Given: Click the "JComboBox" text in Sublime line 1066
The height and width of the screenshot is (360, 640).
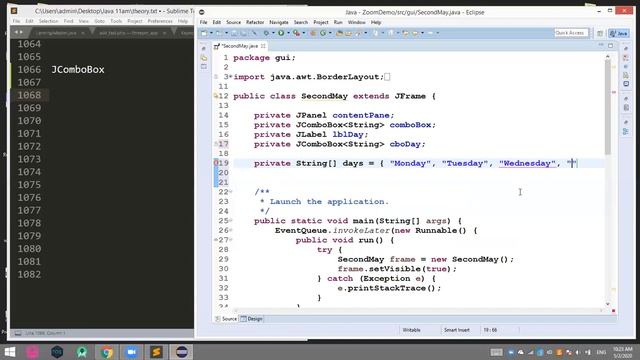Looking at the screenshot, I should pos(78,69).
